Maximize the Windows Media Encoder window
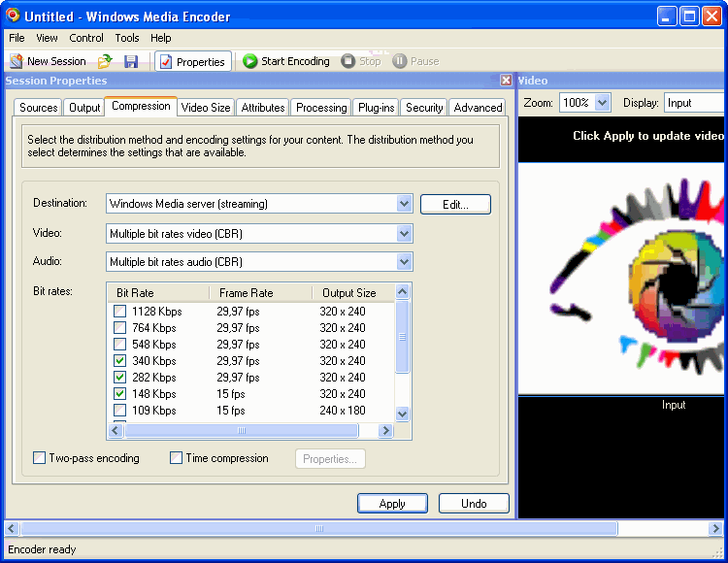This screenshot has height=563, width=728. tap(689, 17)
